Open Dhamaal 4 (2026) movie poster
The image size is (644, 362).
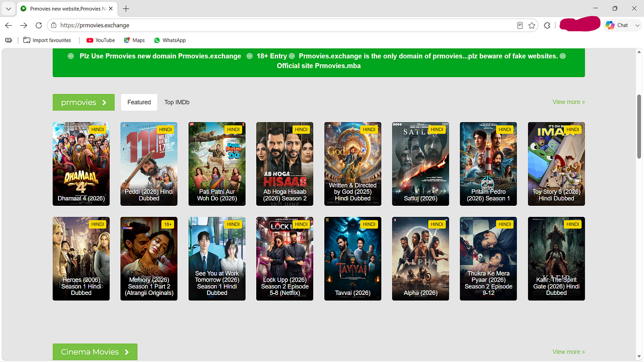pos(81,164)
